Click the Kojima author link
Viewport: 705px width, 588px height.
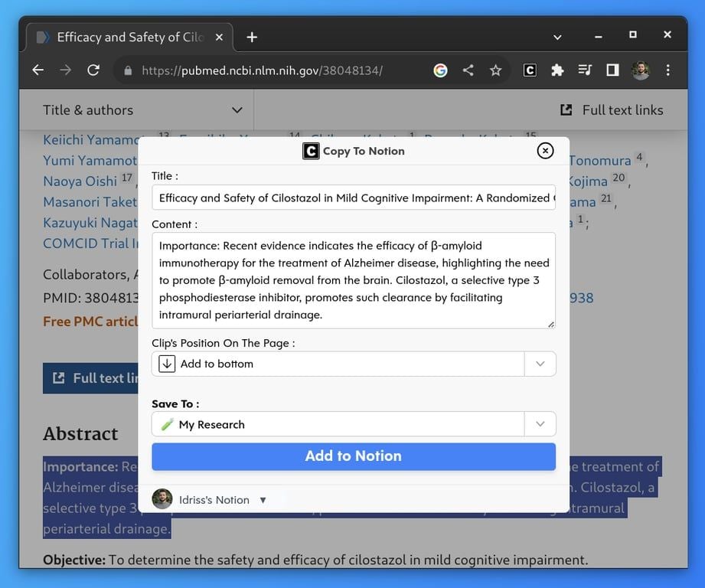point(588,181)
